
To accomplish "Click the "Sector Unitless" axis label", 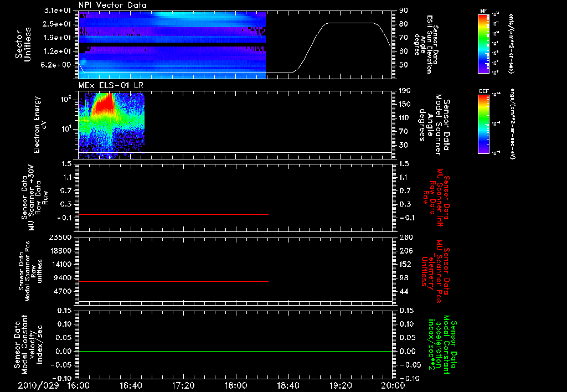I will [23, 44].
